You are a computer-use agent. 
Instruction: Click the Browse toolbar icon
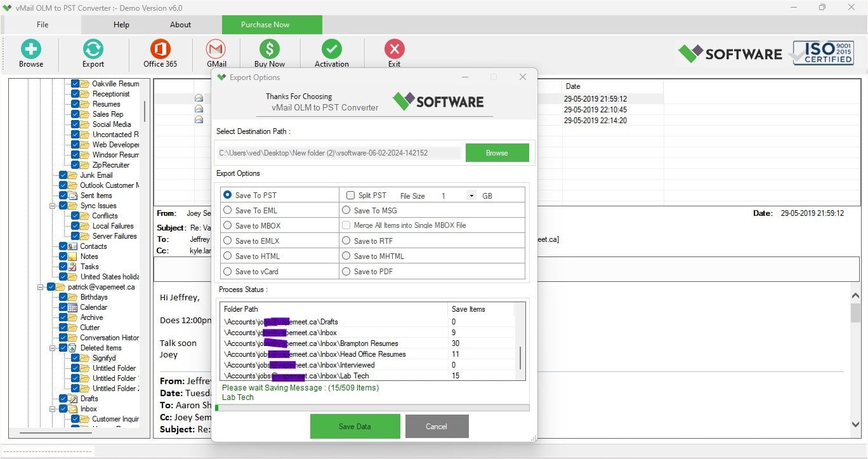click(x=30, y=50)
